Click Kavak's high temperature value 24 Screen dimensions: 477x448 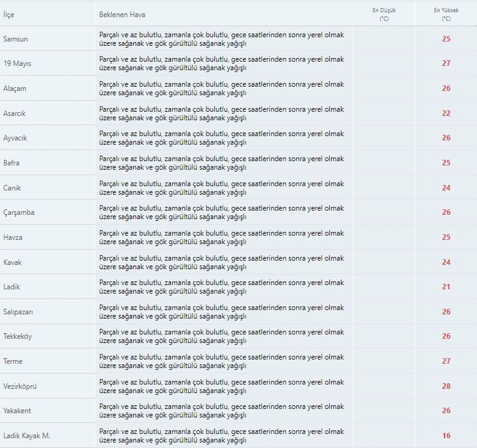[x=446, y=262]
